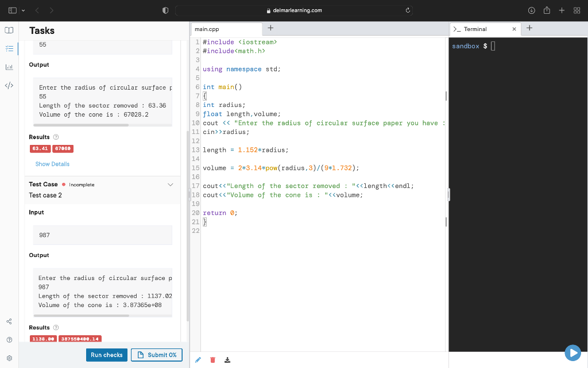
Task: Open a new editor tab with the plus
Action: 270,28
